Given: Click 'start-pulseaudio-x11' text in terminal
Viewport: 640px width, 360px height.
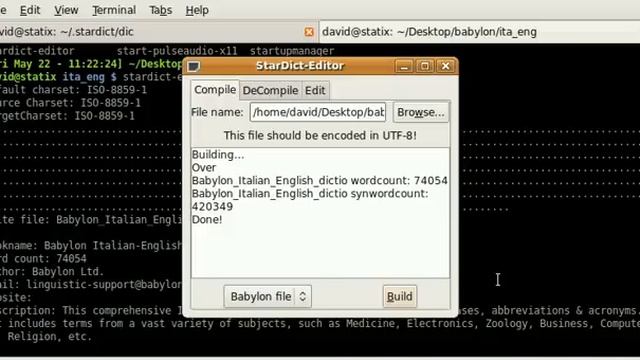Looking at the screenshot, I should (x=177, y=51).
